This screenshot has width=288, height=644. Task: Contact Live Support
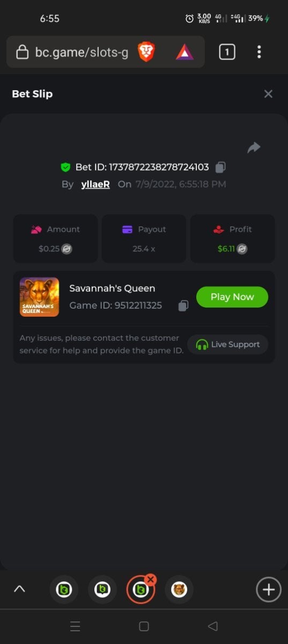[x=227, y=345]
